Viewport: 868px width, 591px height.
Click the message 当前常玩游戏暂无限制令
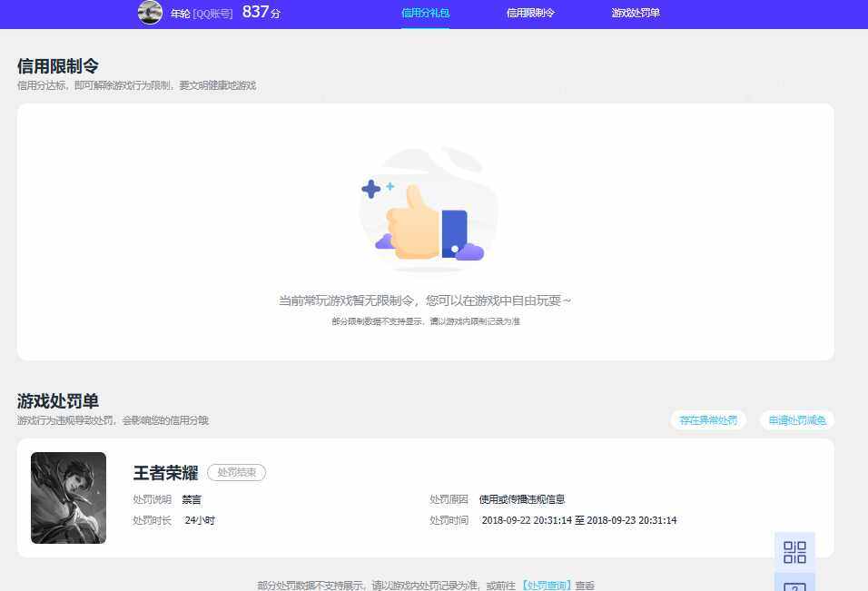[346, 300]
